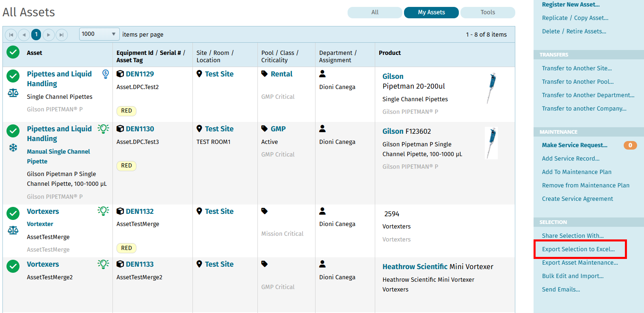Viewport: 644px width, 313px height.
Task: Open the items per page dropdown
Action: pyautogui.click(x=99, y=34)
